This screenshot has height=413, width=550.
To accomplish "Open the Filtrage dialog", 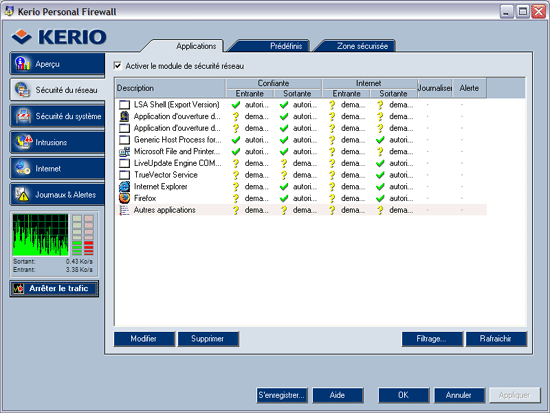I will coord(431,339).
